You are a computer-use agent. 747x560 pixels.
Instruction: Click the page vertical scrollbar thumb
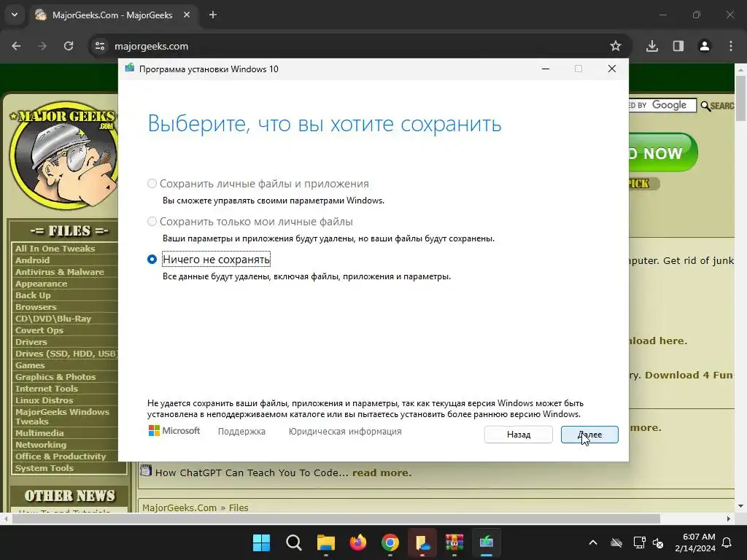740,98
